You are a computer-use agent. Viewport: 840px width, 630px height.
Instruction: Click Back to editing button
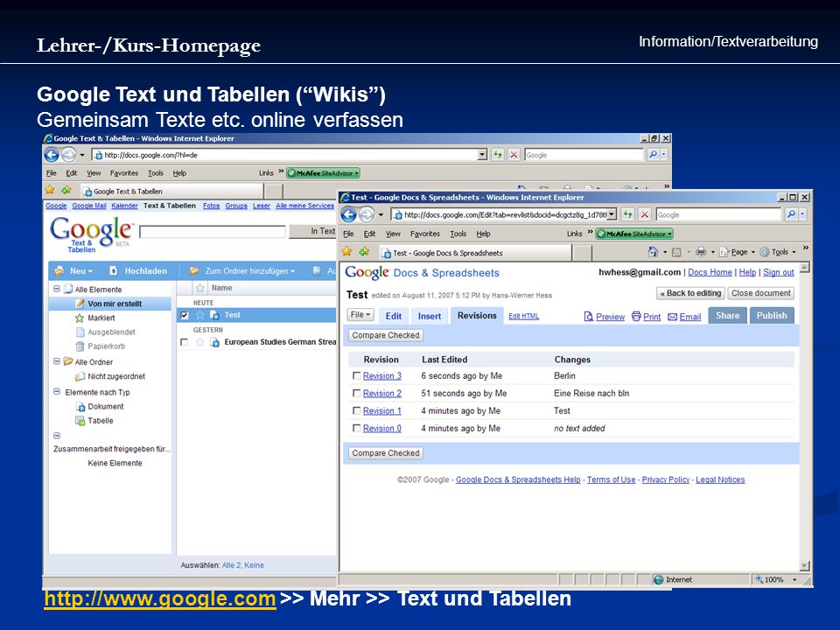(x=690, y=293)
